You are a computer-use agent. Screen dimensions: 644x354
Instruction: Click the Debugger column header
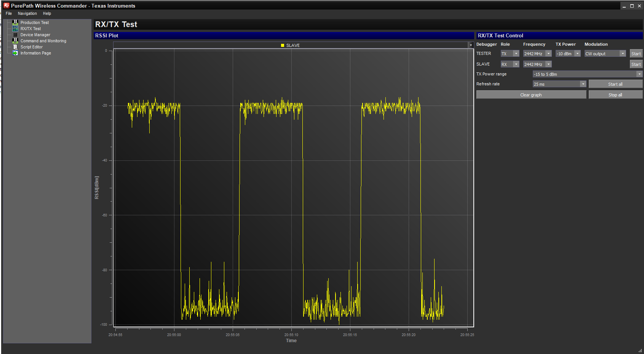487,44
